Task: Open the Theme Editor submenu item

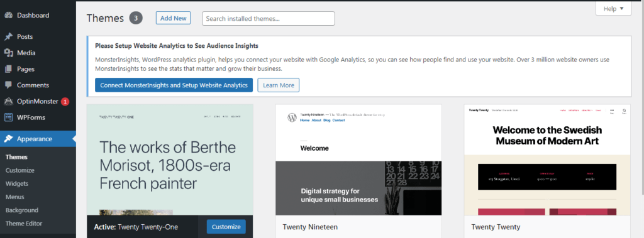Action: click(24, 224)
